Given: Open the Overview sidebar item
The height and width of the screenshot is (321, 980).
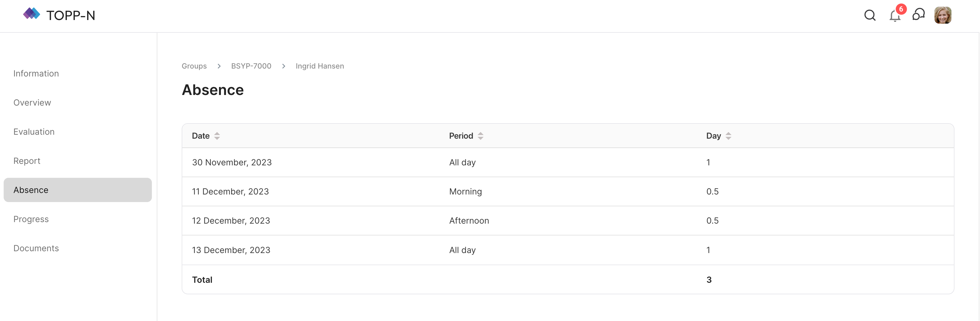Looking at the screenshot, I should tap(32, 103).
